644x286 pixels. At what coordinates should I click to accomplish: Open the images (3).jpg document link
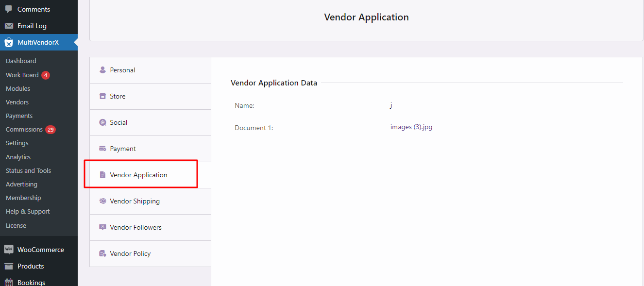pyautogui.click(x=411, y=127)
